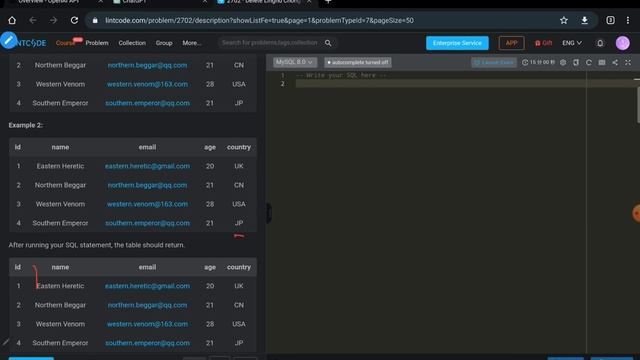Open the Problem menu
The image size is (640, 360).
97,43
